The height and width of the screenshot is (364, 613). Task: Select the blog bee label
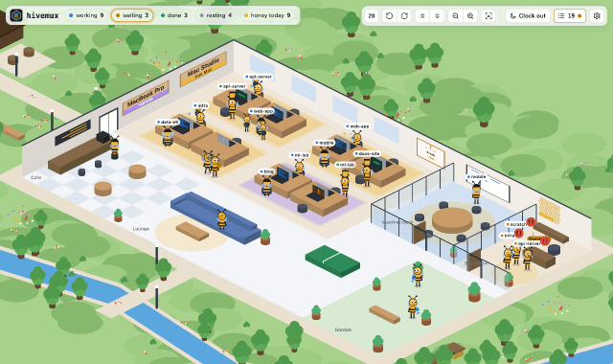click(x=267, y=171)
